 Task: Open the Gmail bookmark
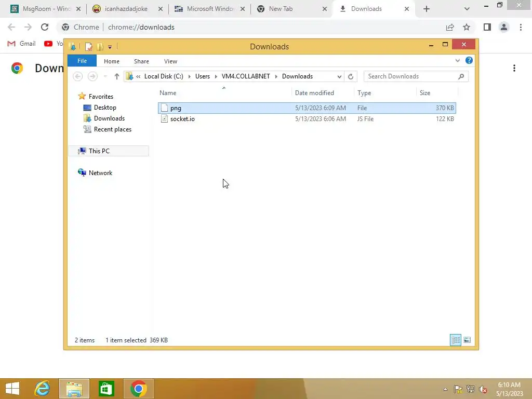(x=21, y=44)
